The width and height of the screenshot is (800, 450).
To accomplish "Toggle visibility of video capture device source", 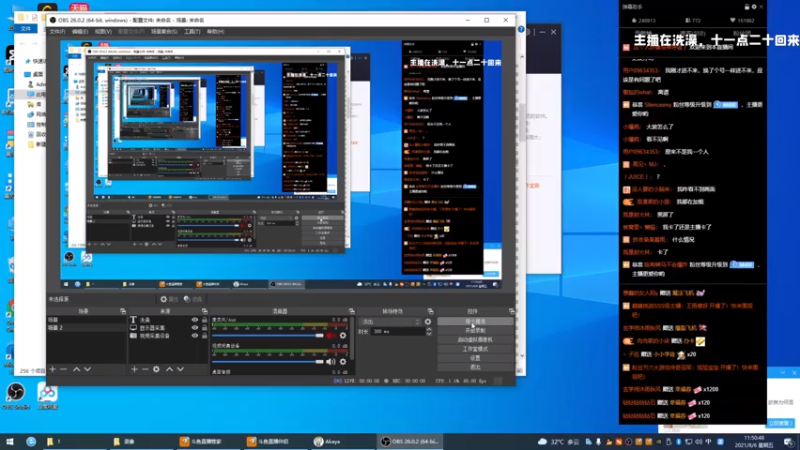I will point(195,336).
